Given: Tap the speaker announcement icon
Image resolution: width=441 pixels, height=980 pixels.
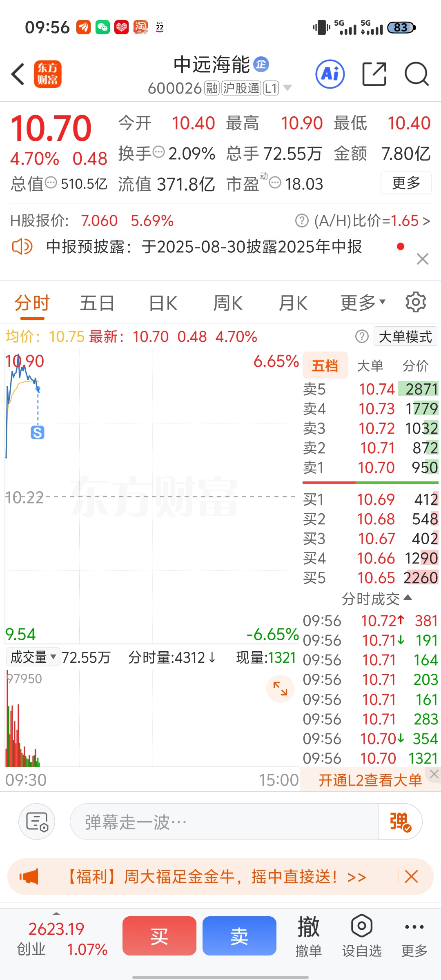Looking at the screenshot, I should coord(22,247).
